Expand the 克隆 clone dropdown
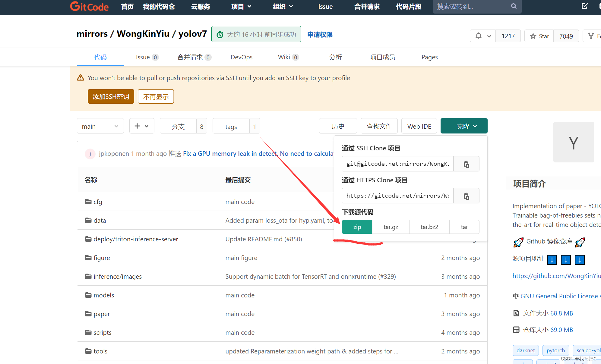 (x=463, y=126)
